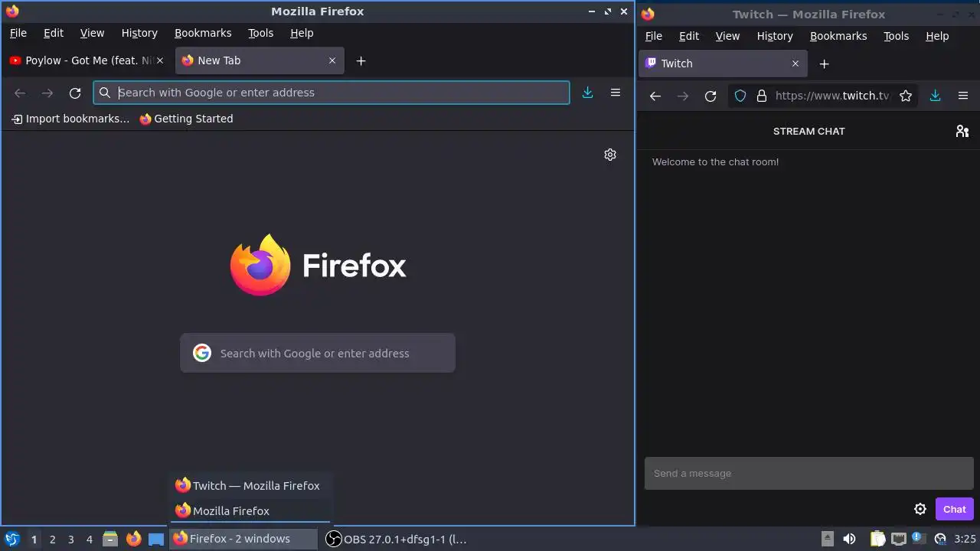
Task: Open the Help menu in the Twitch window
Action: tap(937, 36)
